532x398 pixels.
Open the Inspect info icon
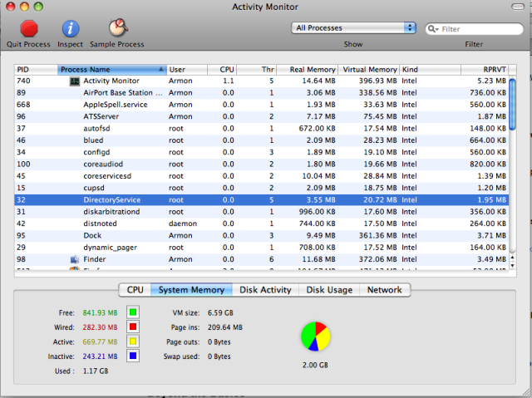tap(70, 28)
